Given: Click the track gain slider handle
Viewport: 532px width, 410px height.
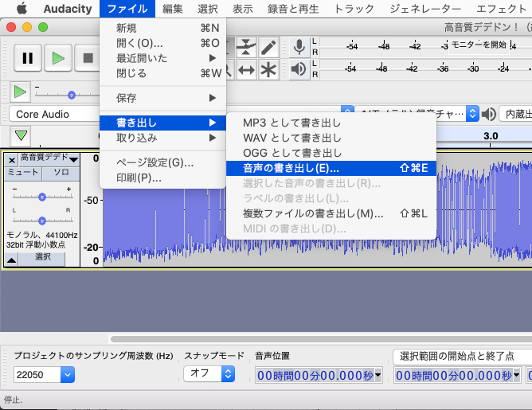Looking at the screenshot, I should [x=42, y=197].
